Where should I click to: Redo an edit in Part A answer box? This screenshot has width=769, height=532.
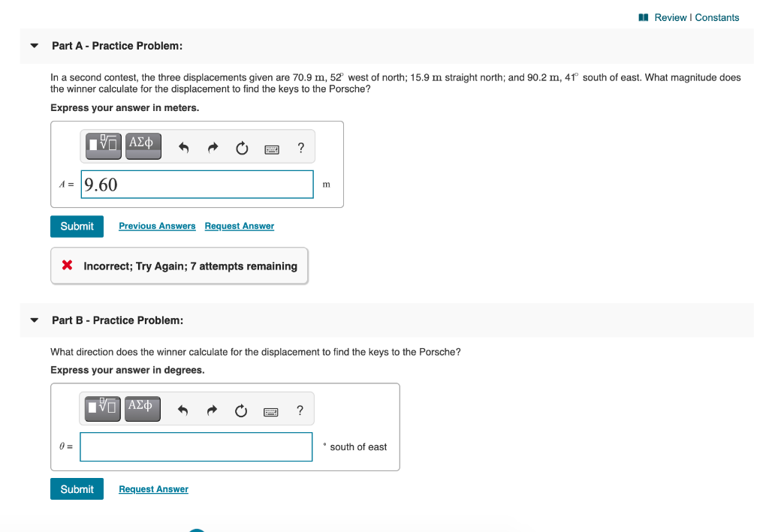coord(212,147)
